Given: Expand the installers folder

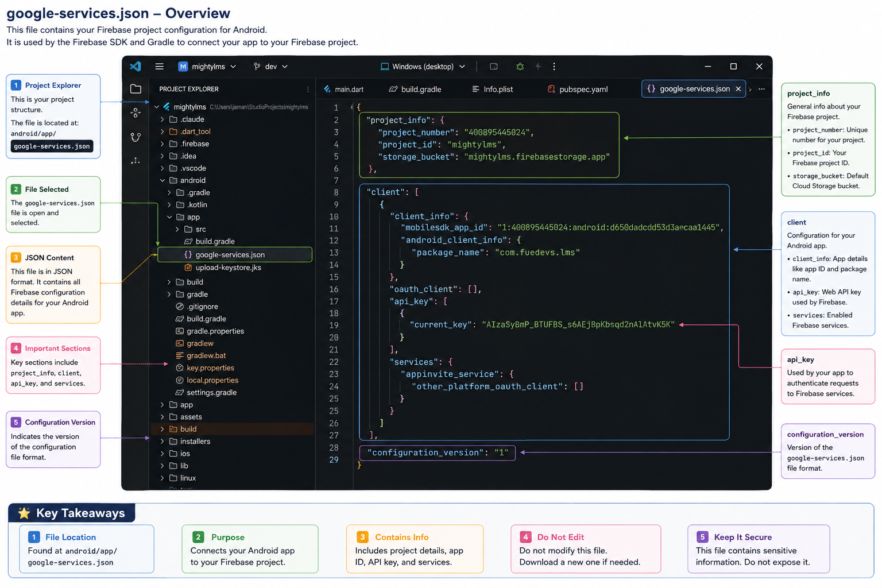Looking at the screenshot, I should pos(163,442).
